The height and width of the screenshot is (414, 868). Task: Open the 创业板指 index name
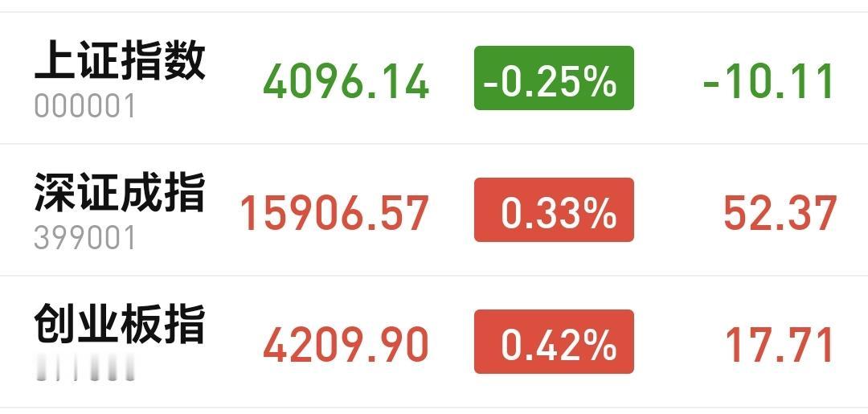point(120,324)
